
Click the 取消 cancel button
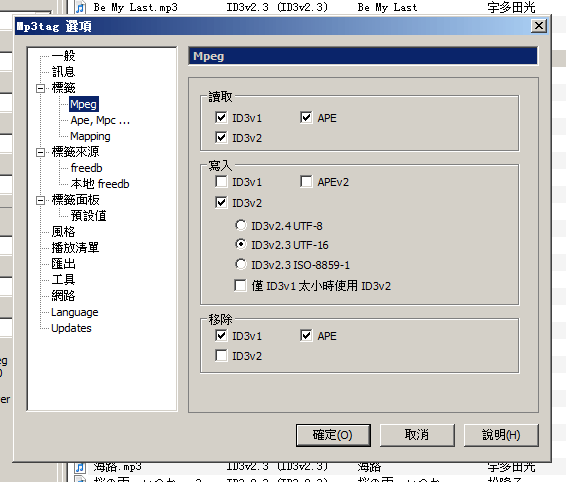417,435
